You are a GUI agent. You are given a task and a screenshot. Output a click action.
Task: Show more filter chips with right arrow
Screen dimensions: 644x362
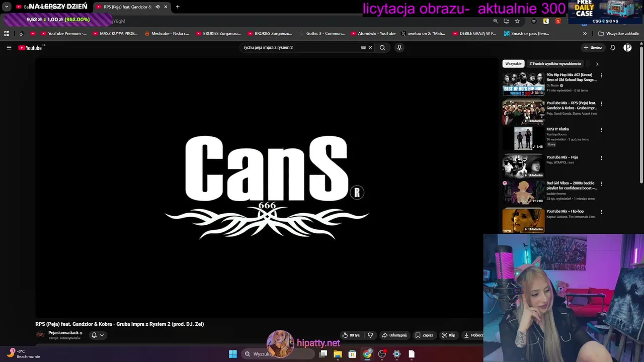(597, 64)
